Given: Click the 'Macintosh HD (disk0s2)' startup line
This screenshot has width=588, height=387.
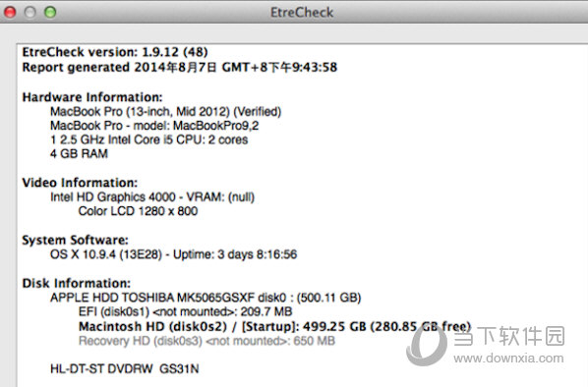Looking at the screenshot, I should 274,327.
